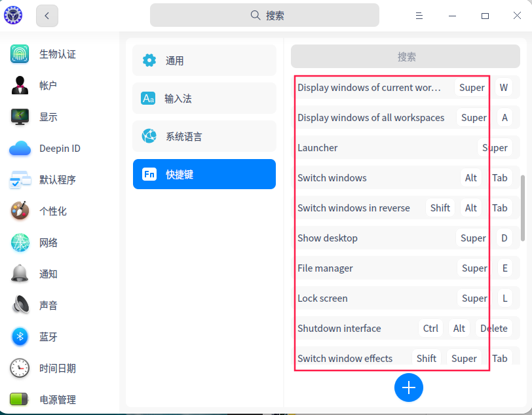Select "Switch windows in reverse" label

click(354, 208)
